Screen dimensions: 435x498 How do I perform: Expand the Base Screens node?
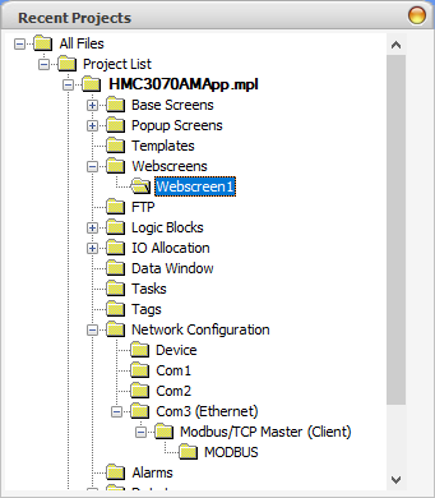(92, 105)
